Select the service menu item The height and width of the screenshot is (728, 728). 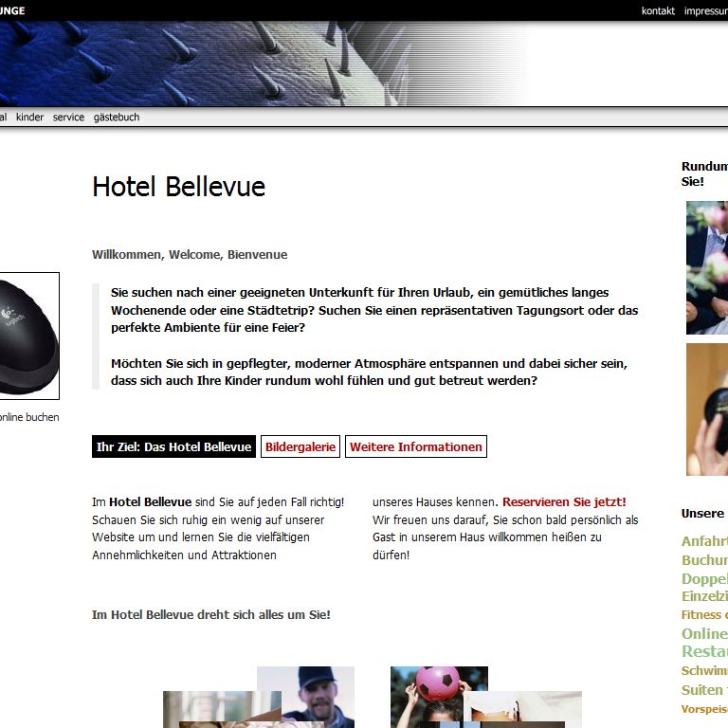(x=68, y=117)
